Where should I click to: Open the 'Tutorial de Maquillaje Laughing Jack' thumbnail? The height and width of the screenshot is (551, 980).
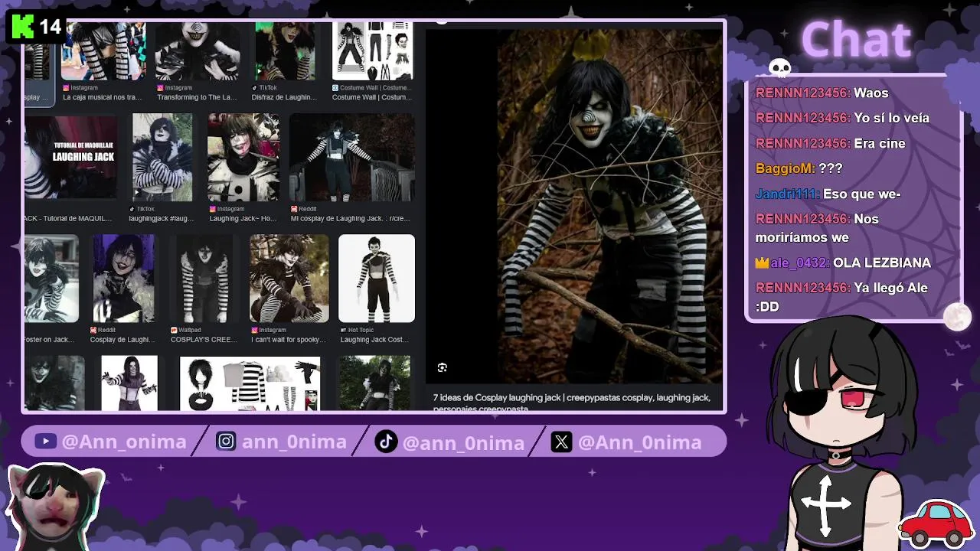point(71,157)
